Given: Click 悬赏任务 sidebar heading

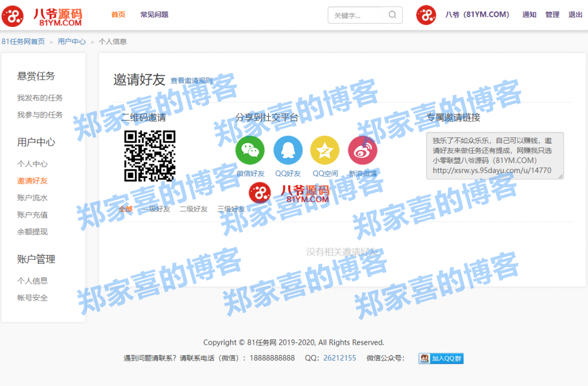Looking at the screenshot, I should click(36, 76).
